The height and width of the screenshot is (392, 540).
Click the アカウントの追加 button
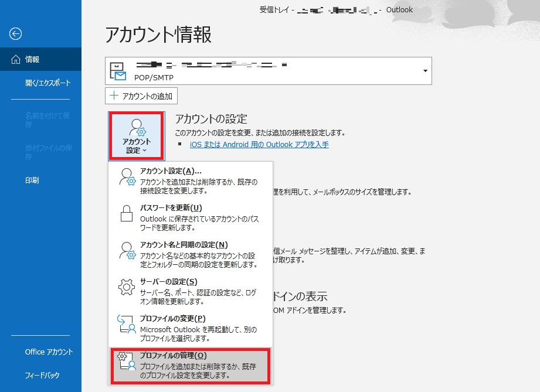pyautogui.click(x=141, y=96)
